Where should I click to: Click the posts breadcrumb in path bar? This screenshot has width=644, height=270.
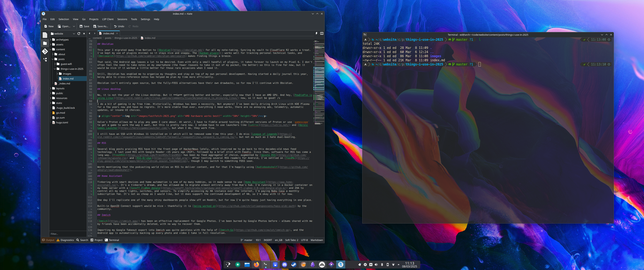[x=108, y=38]
